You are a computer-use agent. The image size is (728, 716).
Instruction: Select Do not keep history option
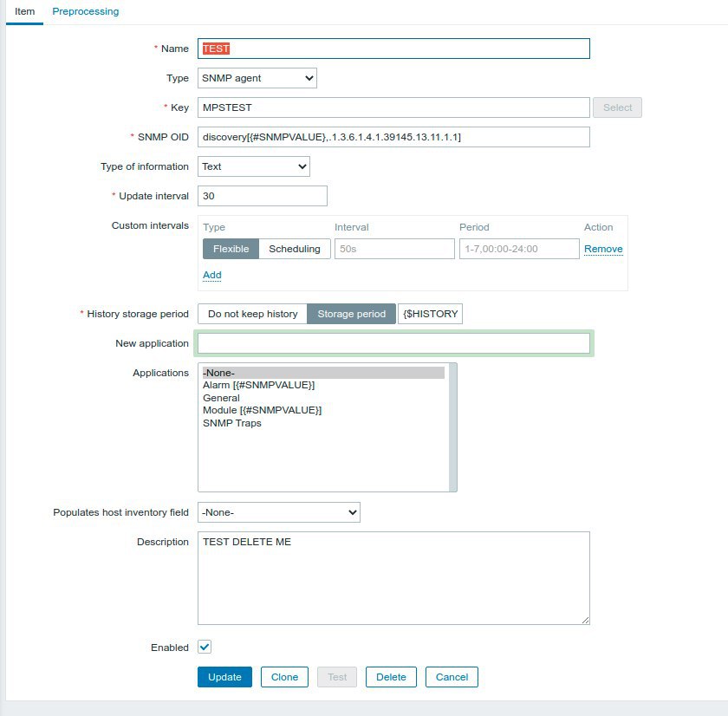[x=252, y=314]
